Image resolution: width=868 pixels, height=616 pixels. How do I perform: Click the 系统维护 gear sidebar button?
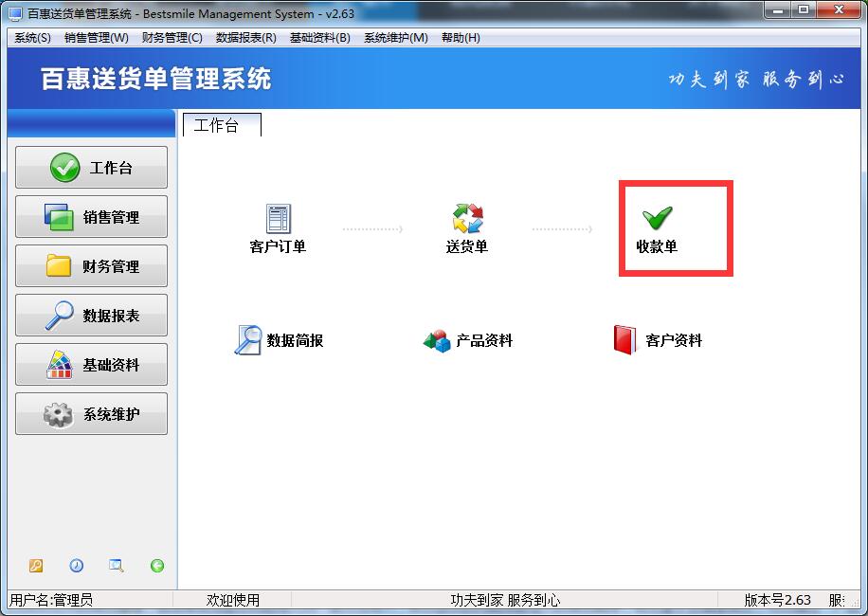(91, 414)
